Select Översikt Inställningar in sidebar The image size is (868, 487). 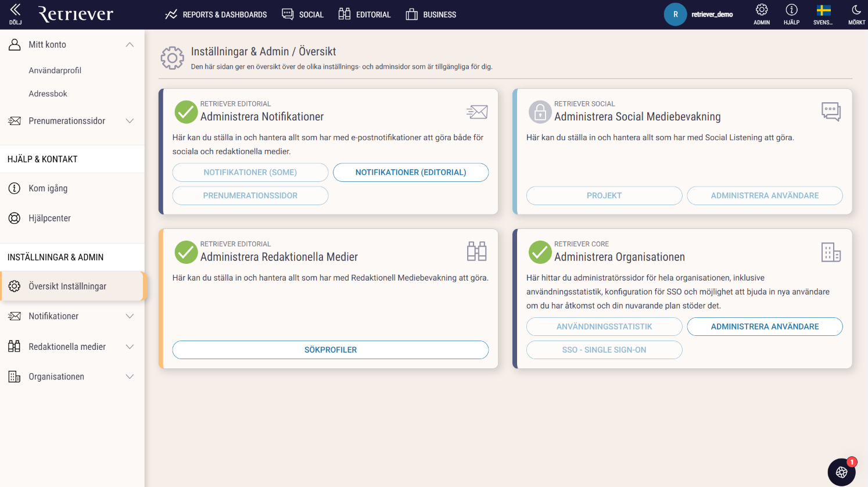(72, 286)
